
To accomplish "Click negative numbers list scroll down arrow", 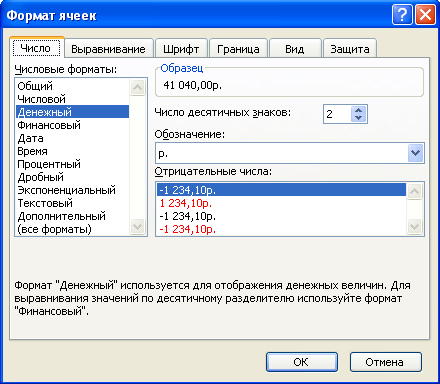I will tap(414, 227).
